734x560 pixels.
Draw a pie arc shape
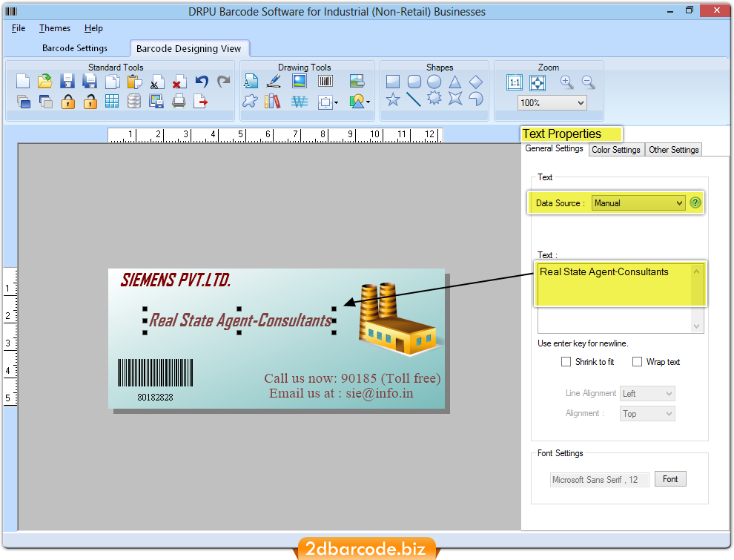476,99
